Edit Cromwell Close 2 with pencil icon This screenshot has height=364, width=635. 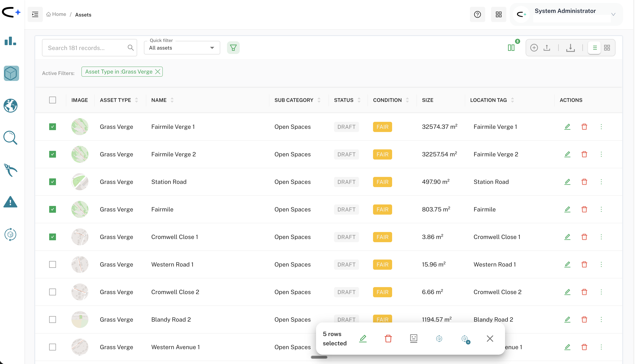click(x=567, y=292)
